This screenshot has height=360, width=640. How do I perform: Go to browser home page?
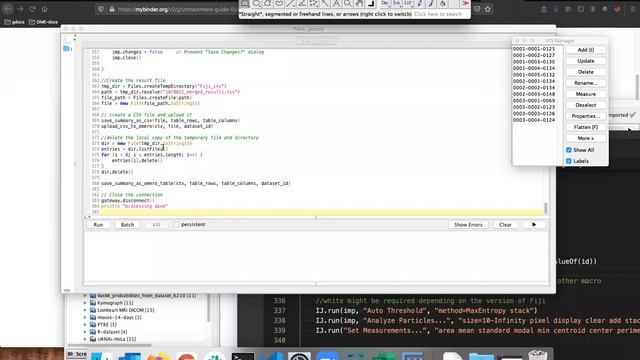[x=44, y=9]
